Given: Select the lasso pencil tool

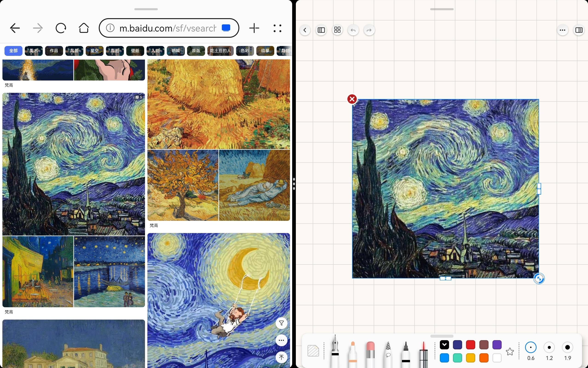Looking at the screenshot, I should [x=388, y=354].
